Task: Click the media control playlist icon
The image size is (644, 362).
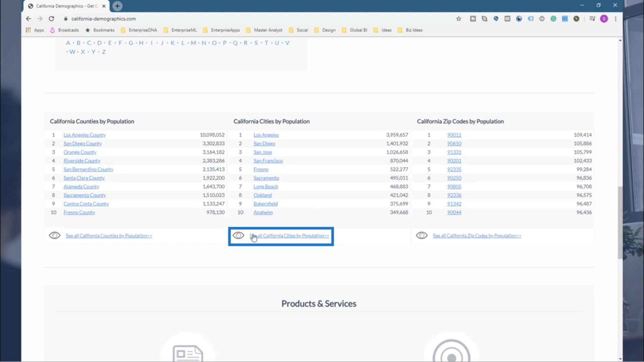Action: (592, 18)
